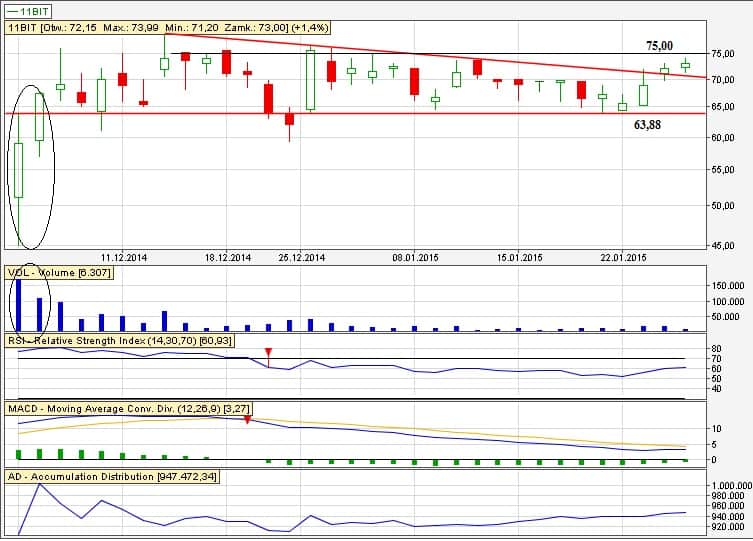
Task: Click the 22.01.2015 date axis label
Action: click(622, 257)
